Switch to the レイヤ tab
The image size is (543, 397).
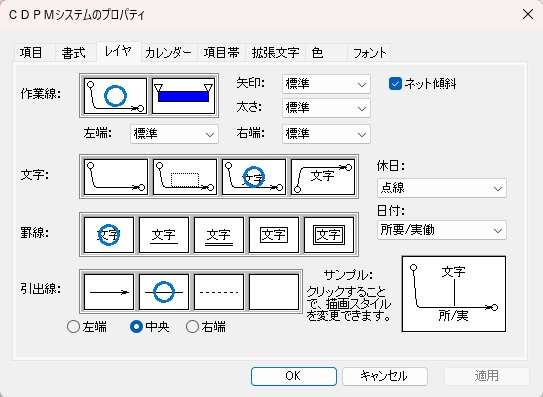118,52
